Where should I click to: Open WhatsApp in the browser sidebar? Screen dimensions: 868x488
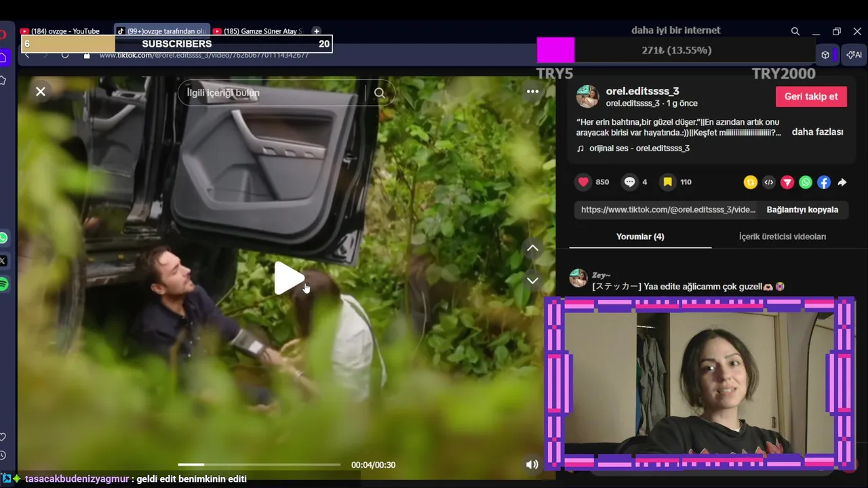3,238
